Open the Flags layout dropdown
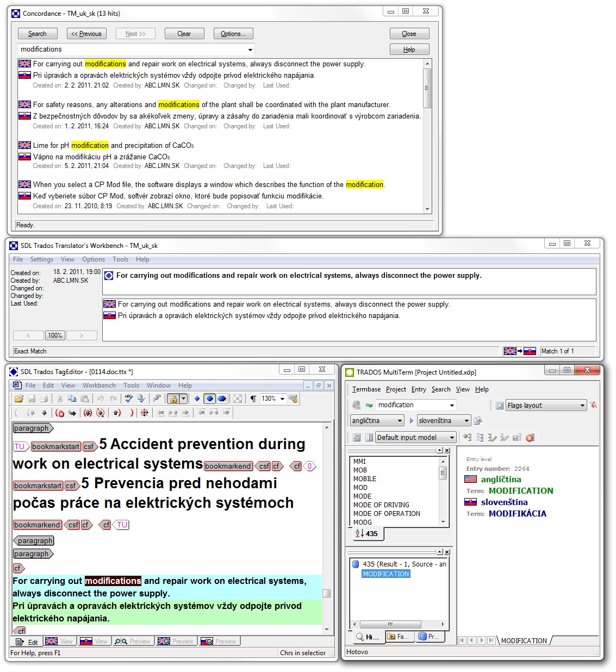Viewport: 616px width, 672px height. tap(582, 406)
